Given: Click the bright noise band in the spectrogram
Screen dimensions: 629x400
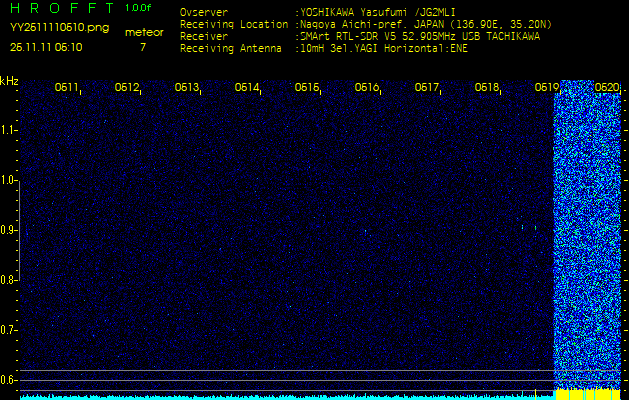Looking at the screenshot, I should tap(588, 230).
